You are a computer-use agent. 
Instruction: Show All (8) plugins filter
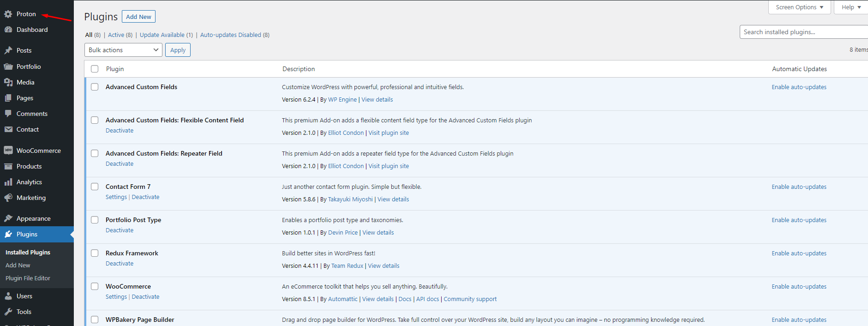click(x=93, y=35)
